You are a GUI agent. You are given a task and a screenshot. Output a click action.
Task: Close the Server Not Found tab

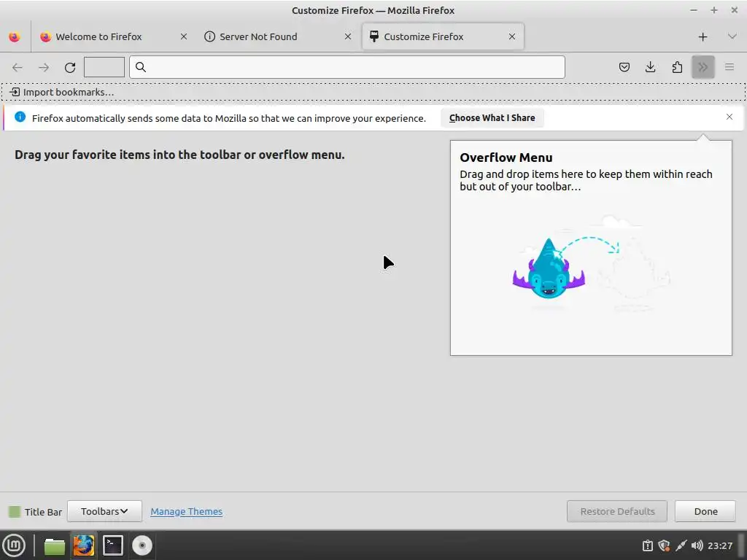348,36
